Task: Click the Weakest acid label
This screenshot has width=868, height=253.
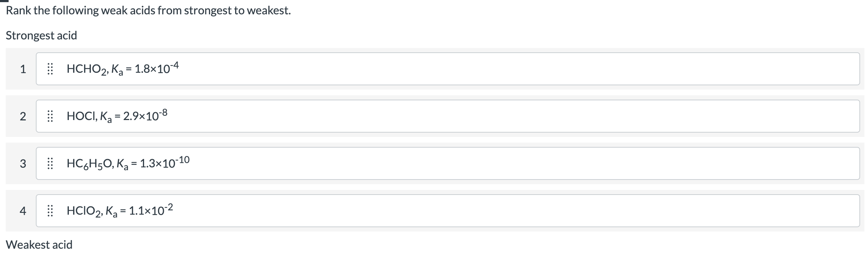Action: (39, 245)
